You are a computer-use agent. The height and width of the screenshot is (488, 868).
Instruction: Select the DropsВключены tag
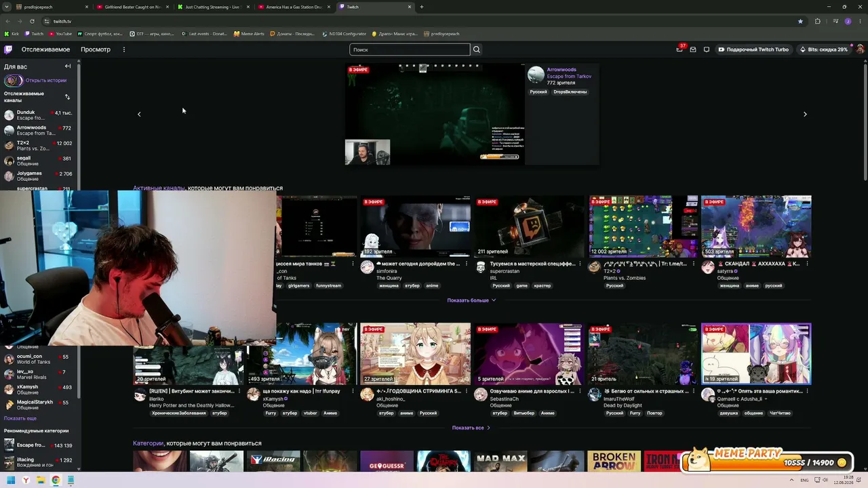pos(570,91)
